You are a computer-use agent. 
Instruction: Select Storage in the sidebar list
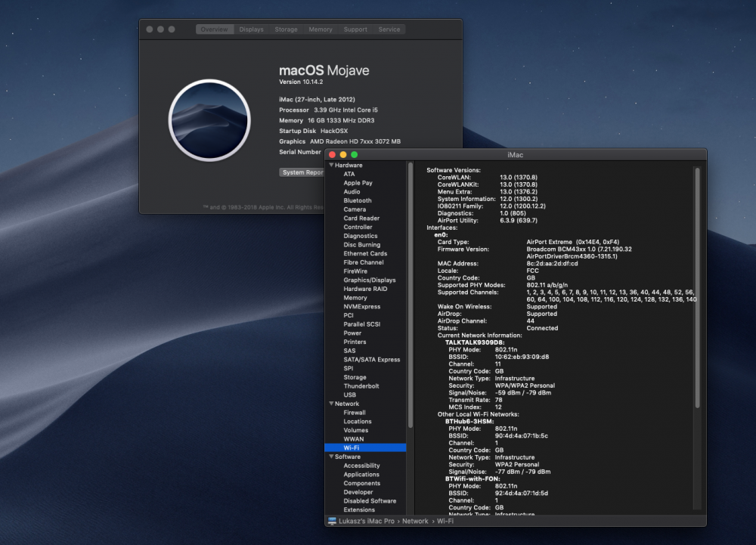tap(355, 377)
